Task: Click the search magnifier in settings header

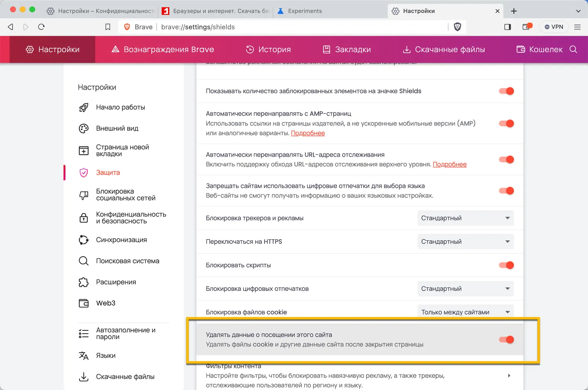Action: [573, 49]
